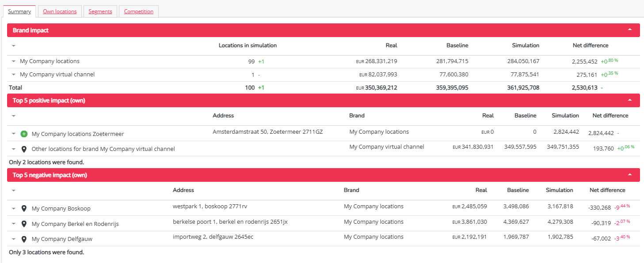Click Real column header in Brand impact
This screenshot has width=644, height=263.
coord(391,45)
